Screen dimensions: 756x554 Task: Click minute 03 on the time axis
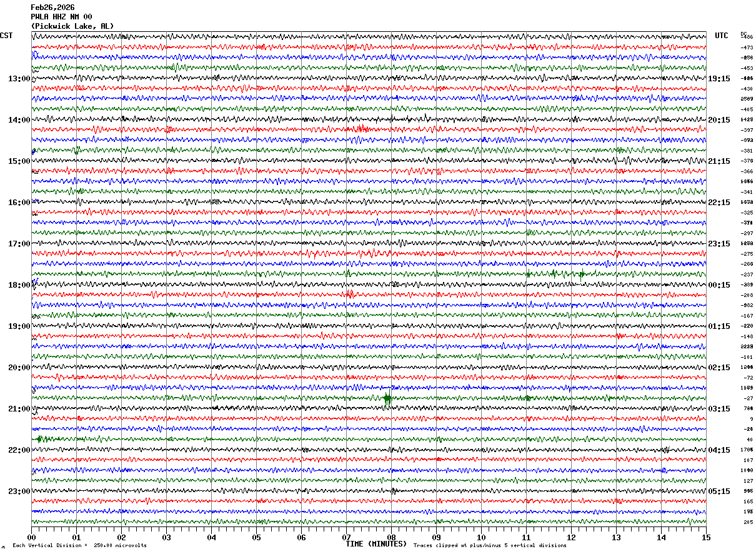tap(166, 537)
